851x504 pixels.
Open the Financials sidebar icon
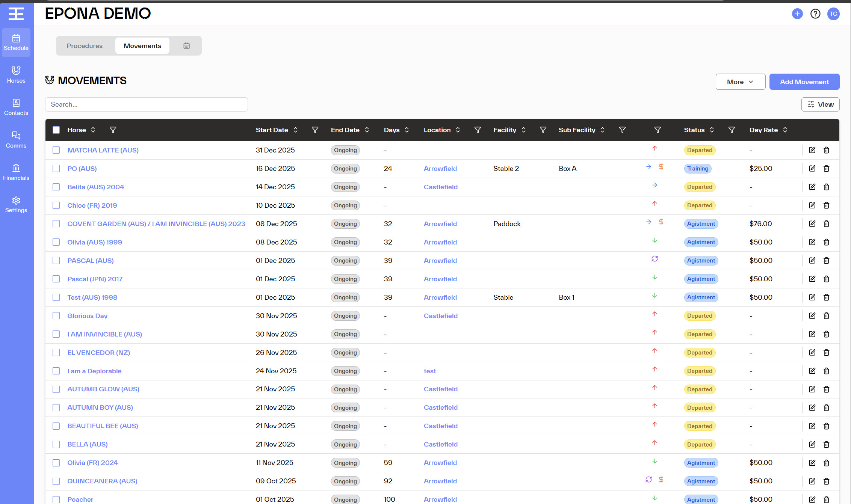coord(16,172)
